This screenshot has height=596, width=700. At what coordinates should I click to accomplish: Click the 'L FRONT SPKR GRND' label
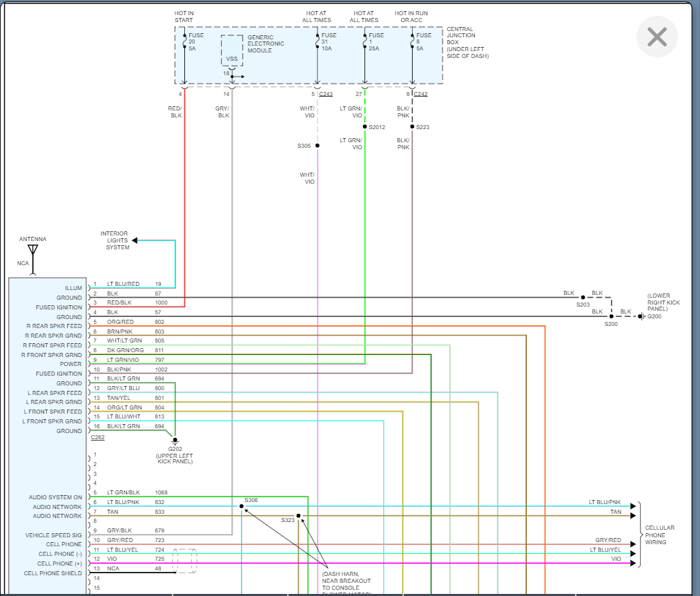click(52, 421)
